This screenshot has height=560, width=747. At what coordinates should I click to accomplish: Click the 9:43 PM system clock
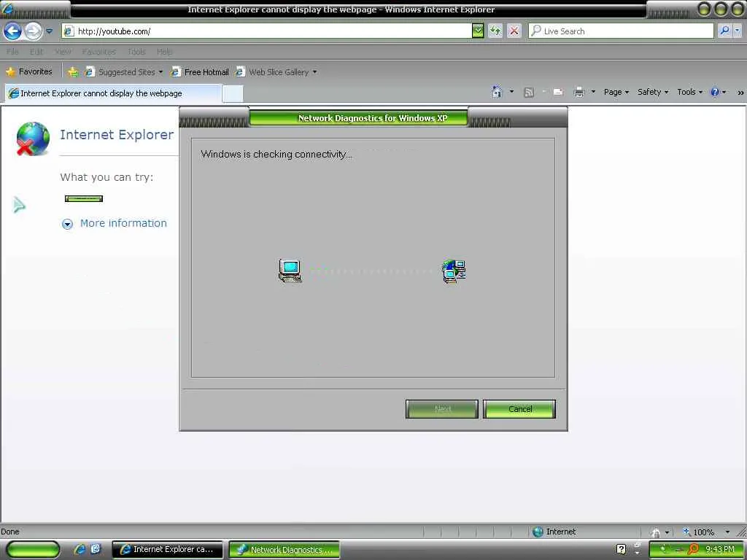[719, 550]
